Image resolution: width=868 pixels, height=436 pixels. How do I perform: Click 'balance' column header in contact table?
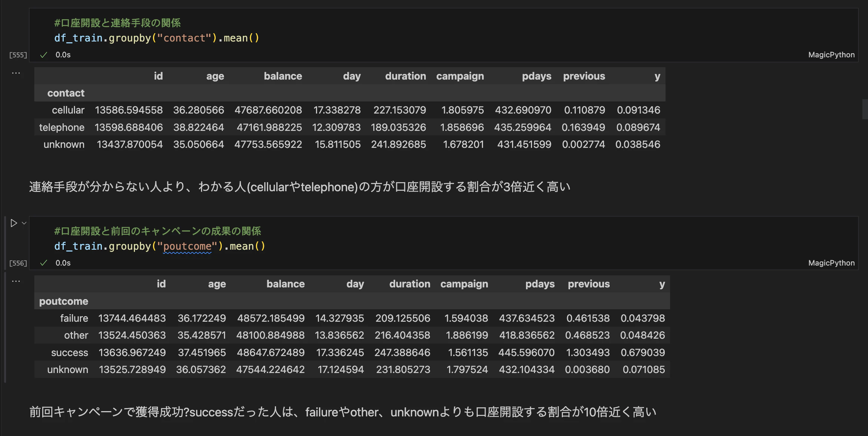tap(283, 76)
